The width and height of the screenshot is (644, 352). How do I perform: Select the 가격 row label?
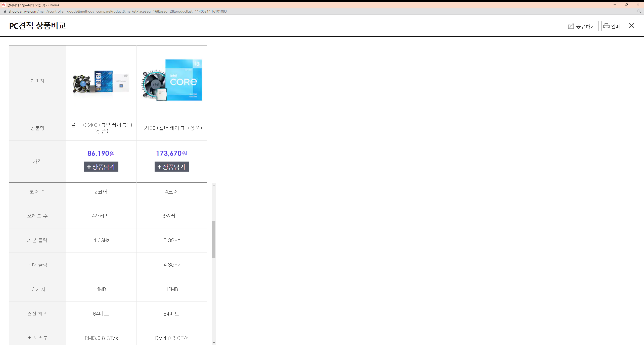[37, 161]
